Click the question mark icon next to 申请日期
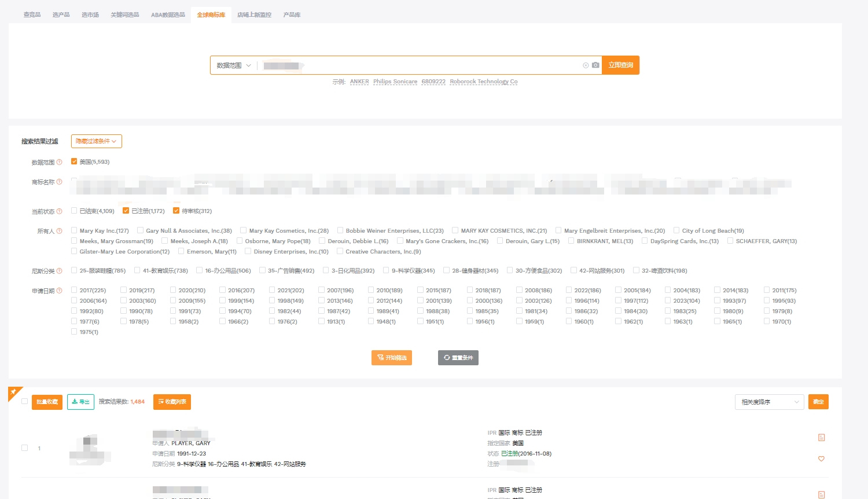This screenshot has width=868, height=499. click(x=59, y=291)
